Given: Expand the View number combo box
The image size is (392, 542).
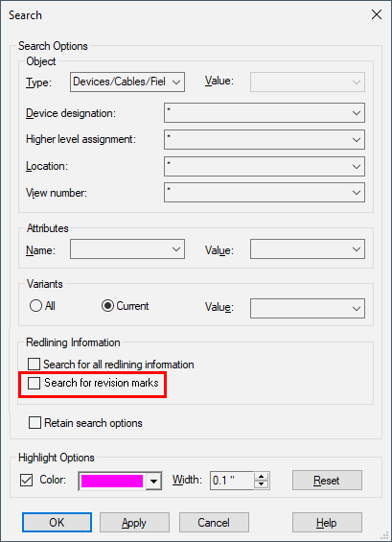Looking at the screenshot, I should click(x=265, y=193).
